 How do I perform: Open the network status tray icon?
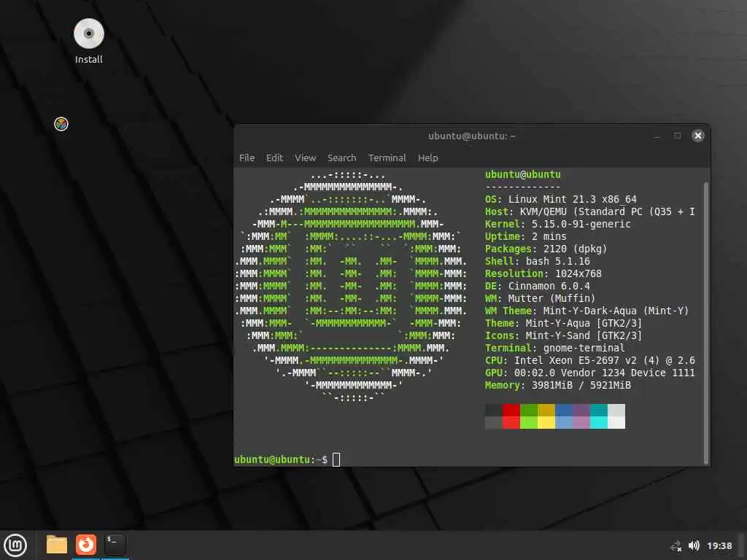click(676, 546)
